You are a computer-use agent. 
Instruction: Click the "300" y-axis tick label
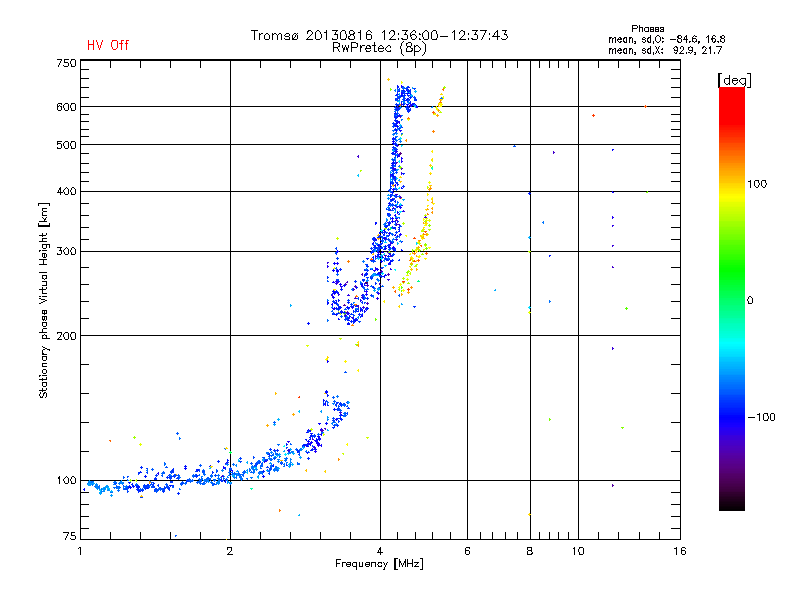(66, 251)
